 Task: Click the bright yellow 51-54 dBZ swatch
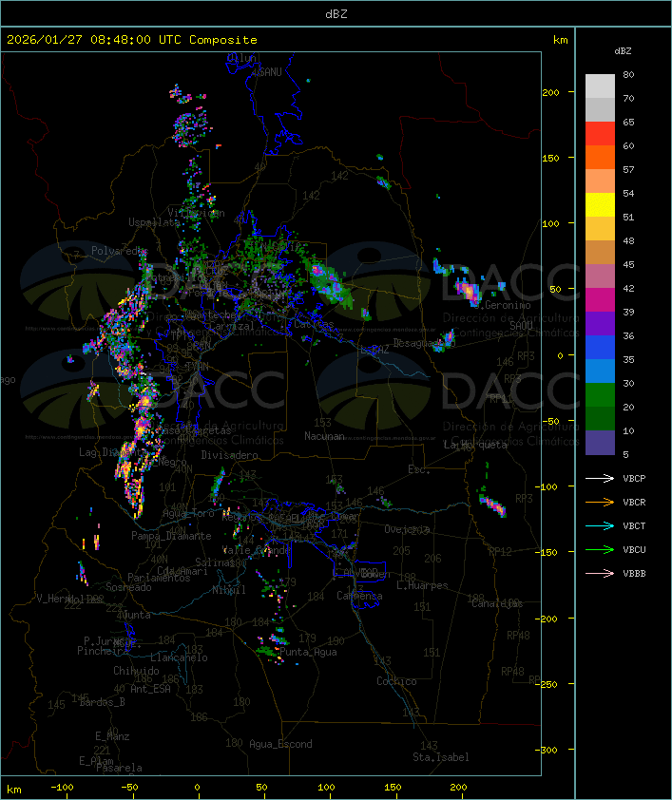click(x=600, y=205)
